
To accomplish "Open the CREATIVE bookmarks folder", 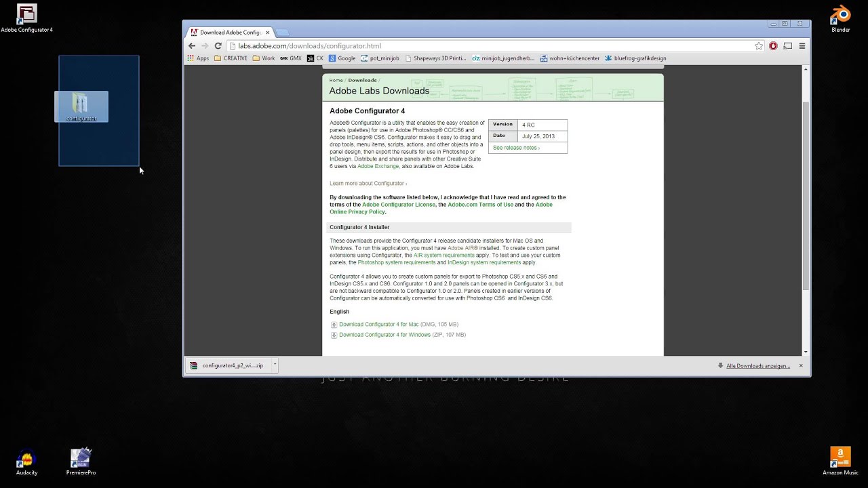I will coord(231,58).
